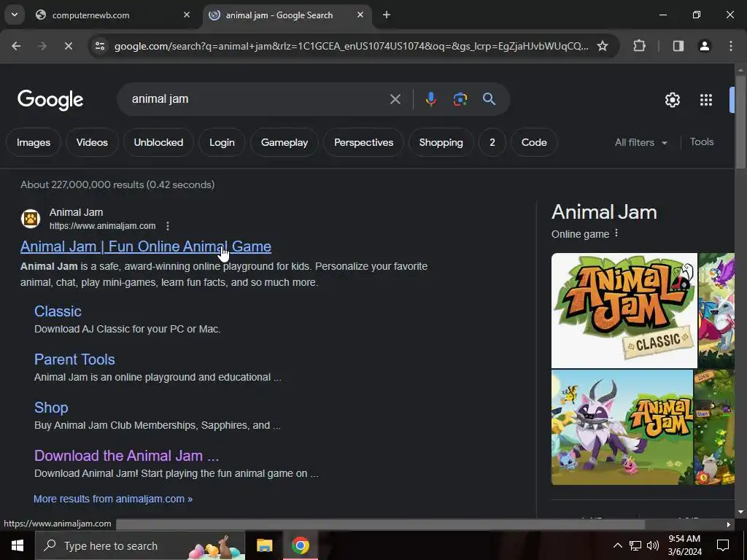Click the Chrome taskbar icon
This screenshot has width=747, height=560.
coord(300,545)
